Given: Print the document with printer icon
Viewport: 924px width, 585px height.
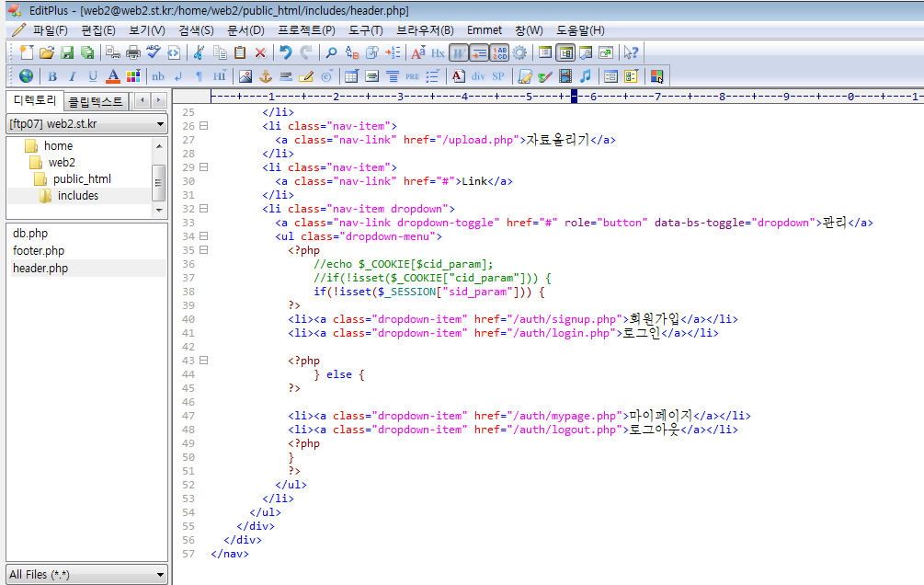Looking at the screenshot, I should 133,52.
